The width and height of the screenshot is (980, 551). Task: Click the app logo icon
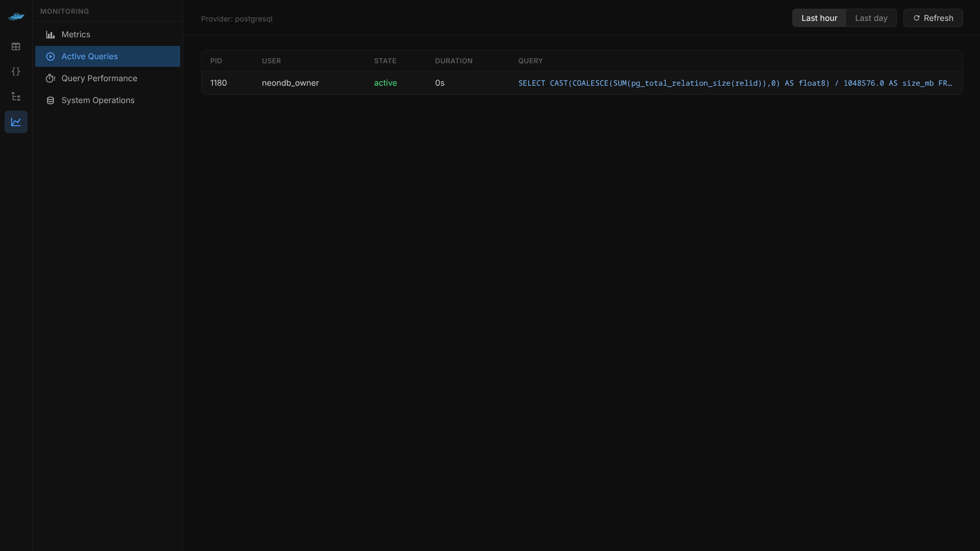(x=16, y=16)
